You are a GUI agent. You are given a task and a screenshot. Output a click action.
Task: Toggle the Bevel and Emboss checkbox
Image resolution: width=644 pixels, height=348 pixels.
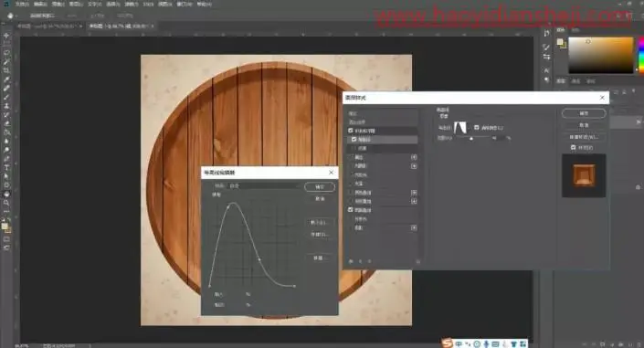point(351,131)
